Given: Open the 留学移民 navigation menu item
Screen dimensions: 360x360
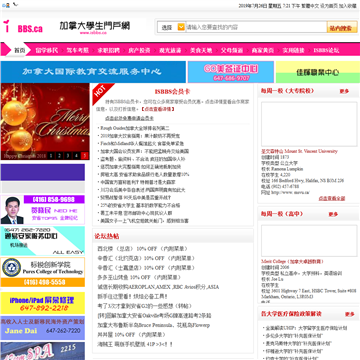Looking at the screenshot, I should 47,51.
